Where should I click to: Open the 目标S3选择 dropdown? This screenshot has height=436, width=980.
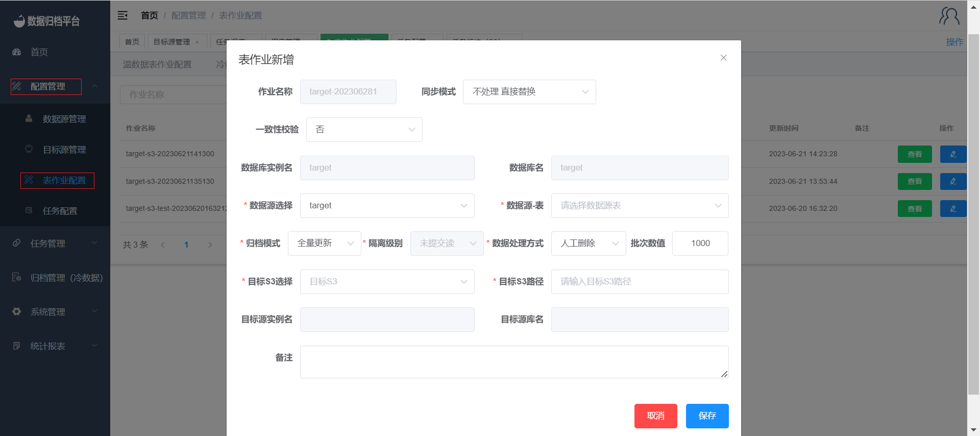click(387, 282)
